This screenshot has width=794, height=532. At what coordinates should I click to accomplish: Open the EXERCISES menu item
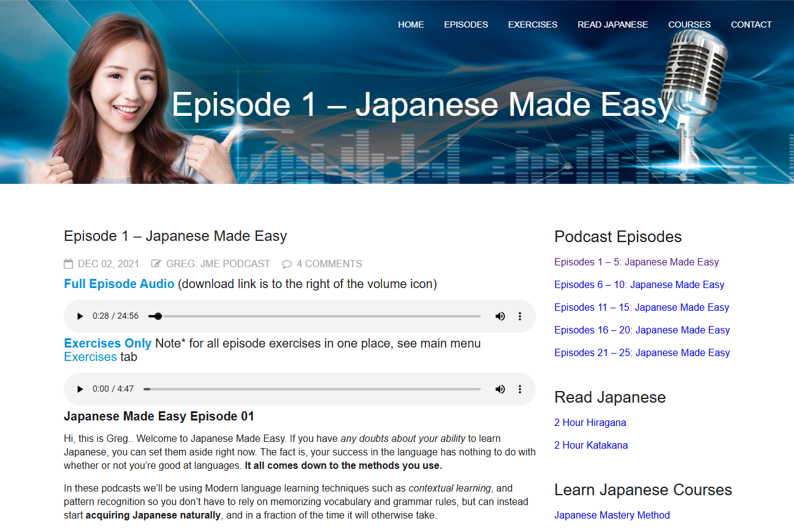tap(532, 25)
